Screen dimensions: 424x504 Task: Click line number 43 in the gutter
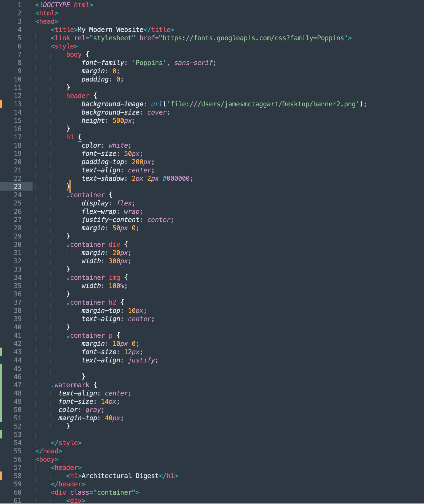[x=18, y=352]
